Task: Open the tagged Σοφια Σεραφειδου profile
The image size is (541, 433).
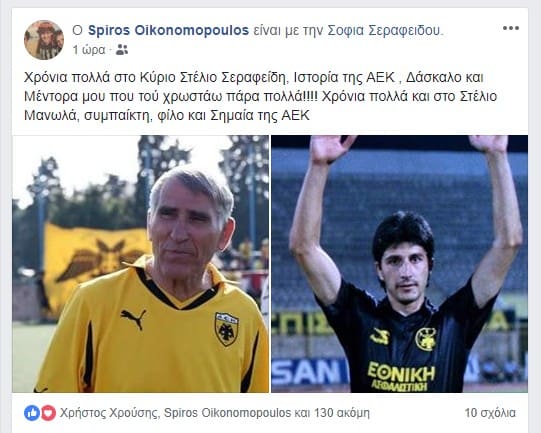Action: pos(384,30)
